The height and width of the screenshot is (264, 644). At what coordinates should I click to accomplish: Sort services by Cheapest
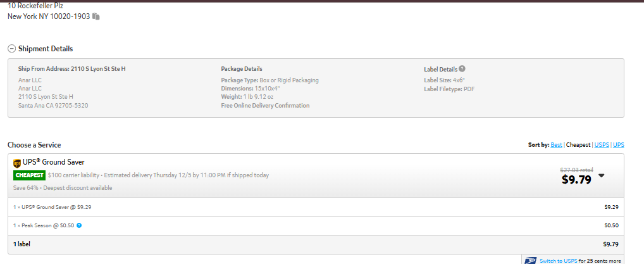tap(578, 145)
